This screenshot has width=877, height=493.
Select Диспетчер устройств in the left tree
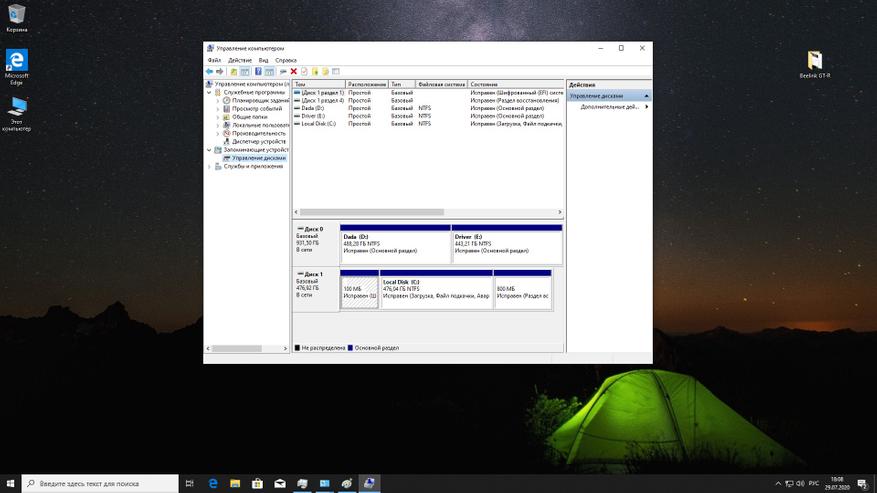(x=258, y=141)
